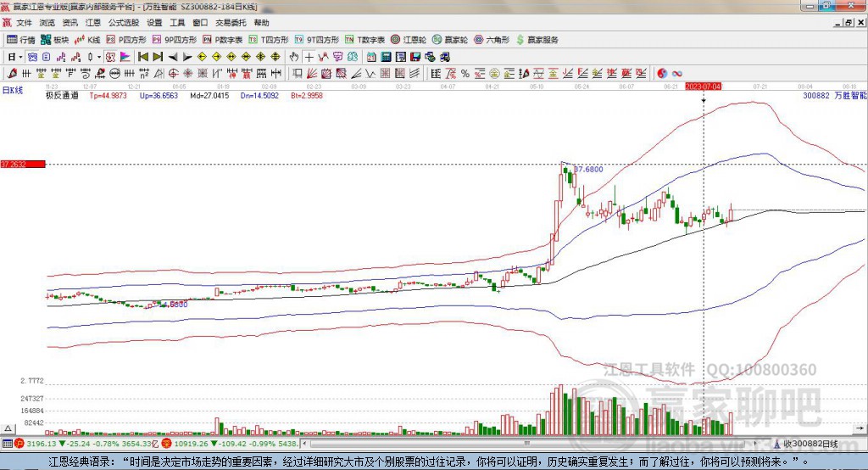
Task: Click the black left arrow icon
Action: [x=173, y=57]
